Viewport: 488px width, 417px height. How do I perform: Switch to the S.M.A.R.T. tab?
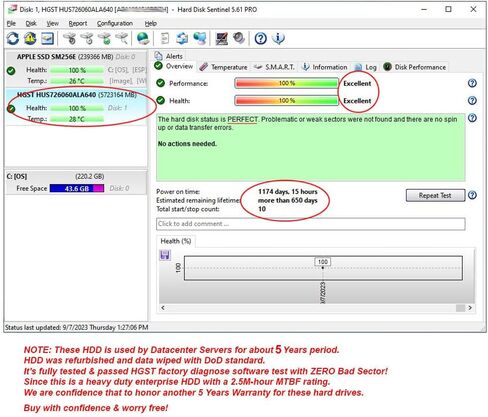274,67
